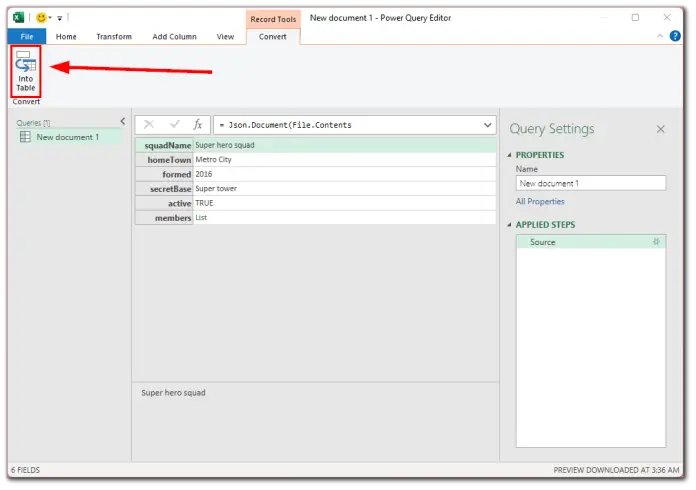Click the smiley feedback icon
The width and height of the screenshot is (696, 490).
point(40,18)
